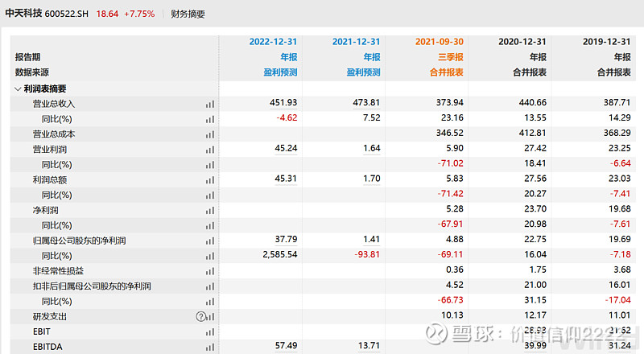
Task: Select the 归属母公司股东的净利润 row label
Action: [79, 241]
